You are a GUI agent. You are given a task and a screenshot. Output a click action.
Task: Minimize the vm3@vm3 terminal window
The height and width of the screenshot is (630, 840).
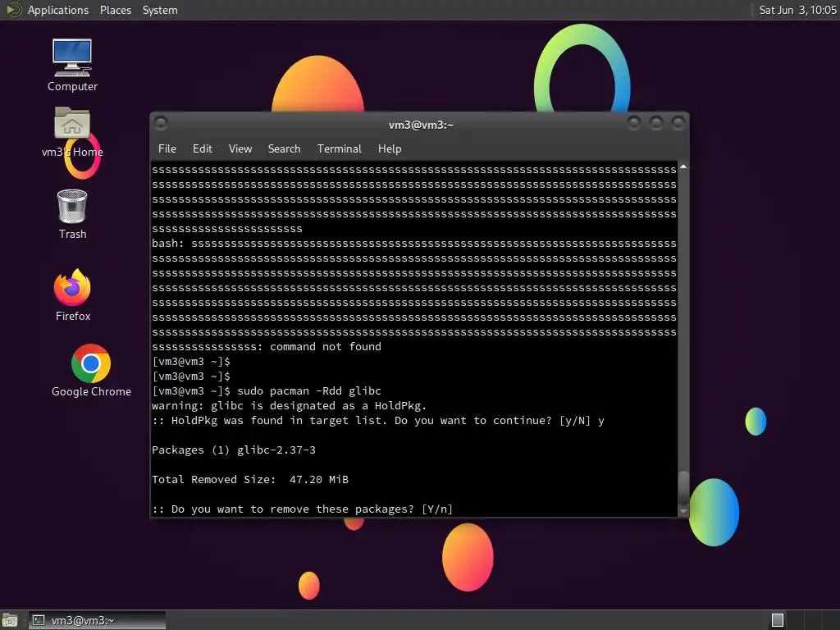pos(634,123)
